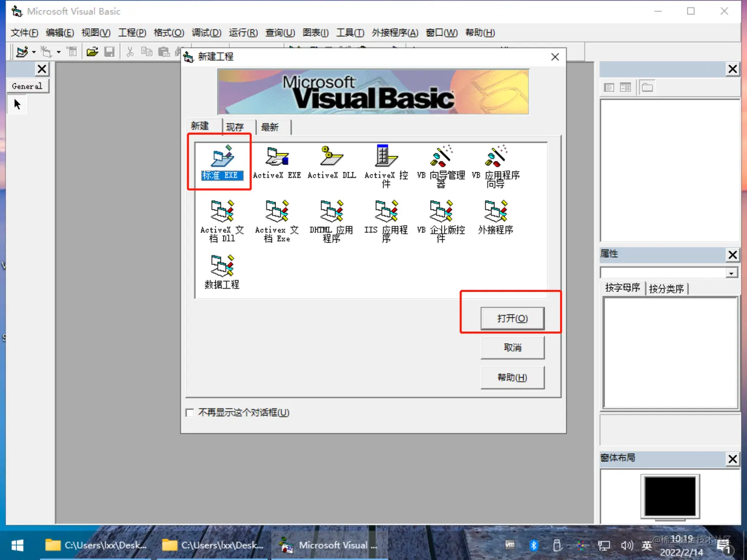Open the 编辑(E) menu
This screenshot has width=747, height=560.
[60, 33]
